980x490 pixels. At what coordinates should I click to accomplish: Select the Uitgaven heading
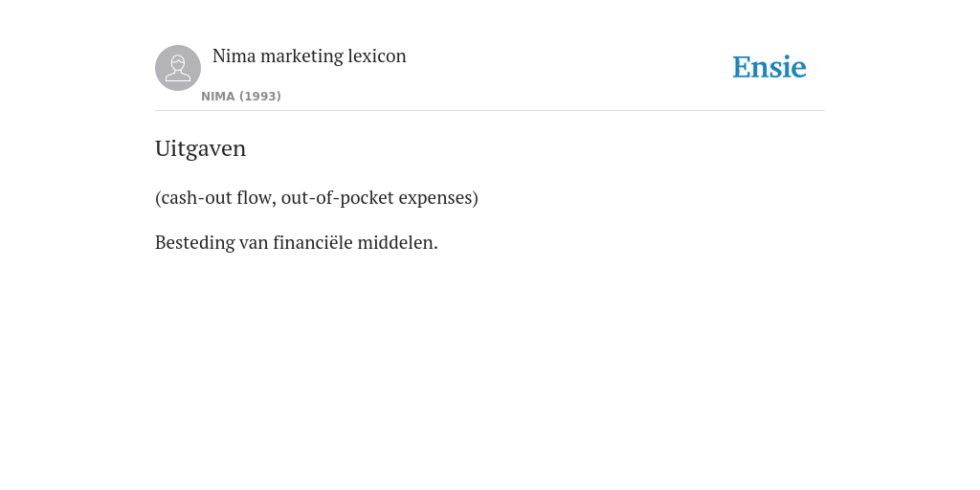(x=201, y=148)
